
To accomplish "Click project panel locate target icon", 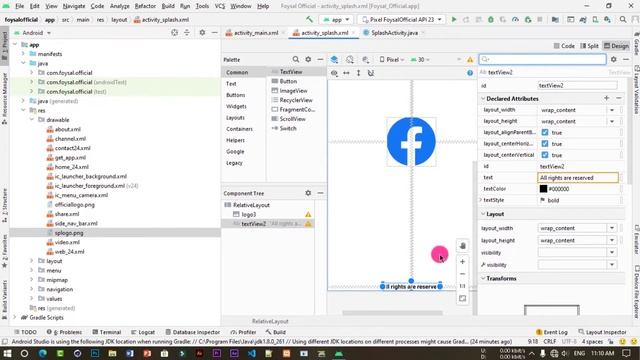I will [x=174, y=33].
